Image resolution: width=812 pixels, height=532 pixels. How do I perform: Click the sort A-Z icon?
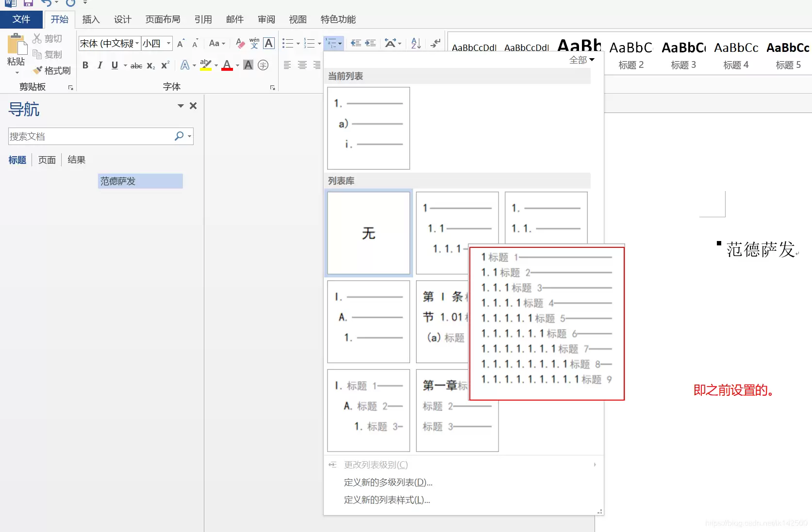(x=416, y=43)
